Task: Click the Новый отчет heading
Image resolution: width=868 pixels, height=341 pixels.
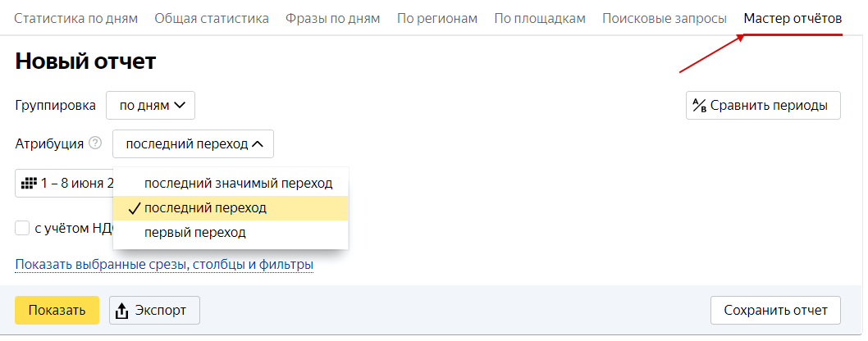Action: (85, 61)
